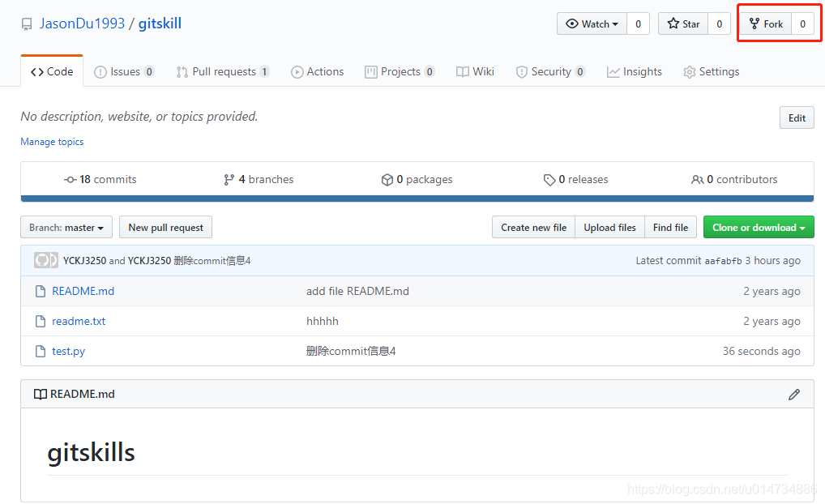Open the Wiki tab

pyautogui.click(x=475, y=71)
